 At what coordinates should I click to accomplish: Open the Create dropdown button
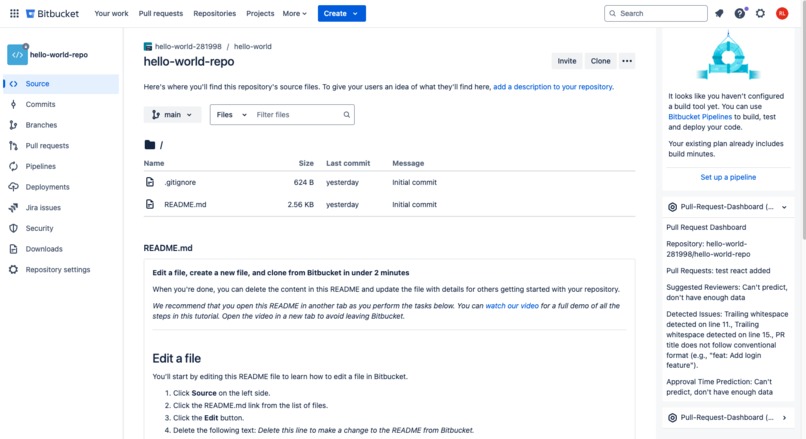coord(341,13)
